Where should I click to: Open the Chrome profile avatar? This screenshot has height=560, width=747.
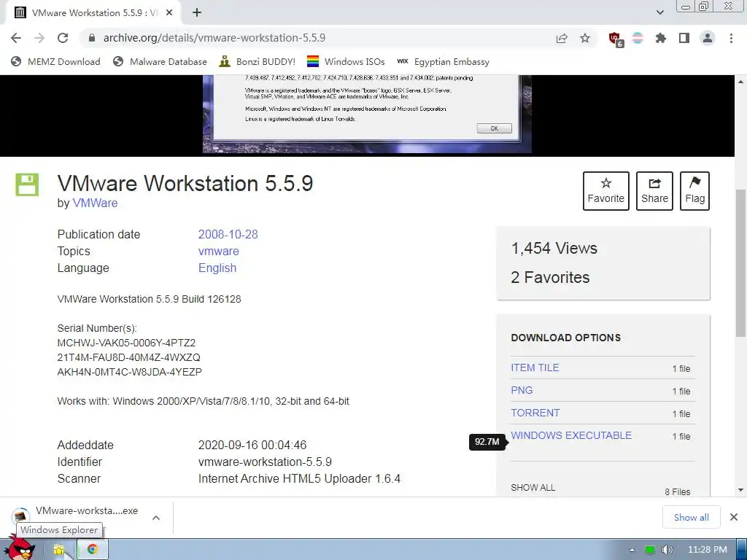(708, 38)
